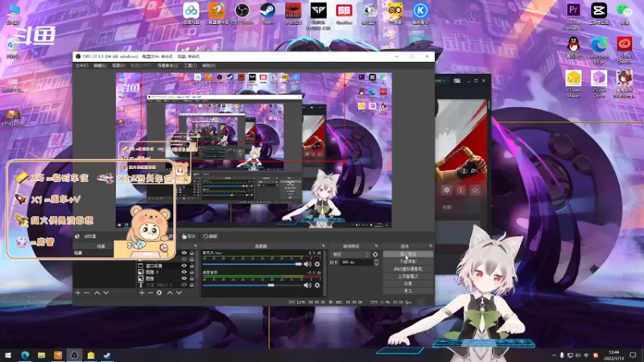Open dropdown arrow in background window title bar
The width and height of the screenshot is (644, 362).
point(446,81)
